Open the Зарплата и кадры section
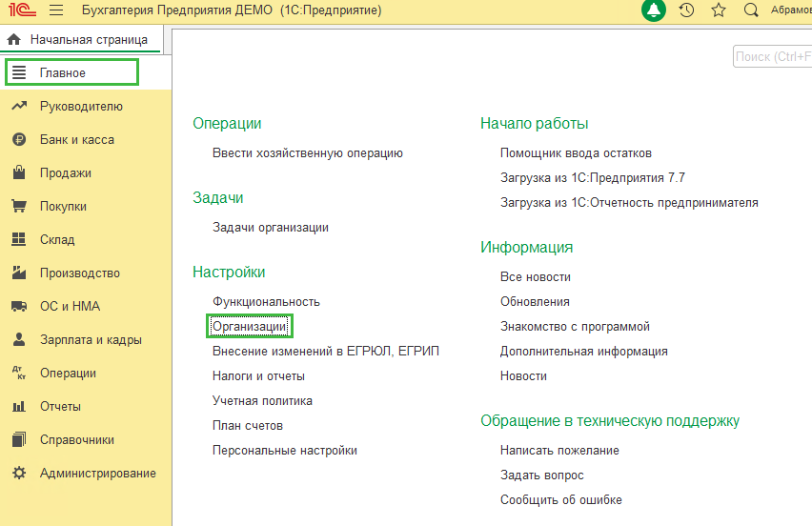Screen dimensions: 812x526 click(86, 339)
